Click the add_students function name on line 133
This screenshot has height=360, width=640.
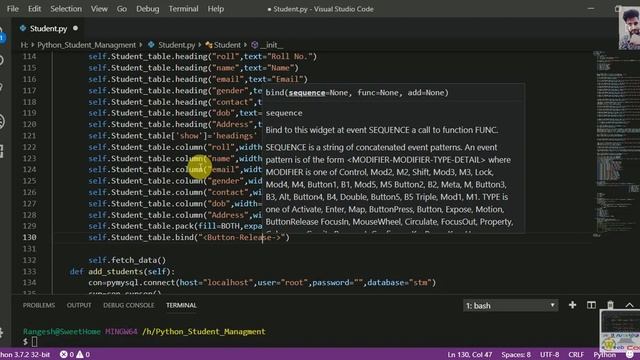click(x=115, y=271)
